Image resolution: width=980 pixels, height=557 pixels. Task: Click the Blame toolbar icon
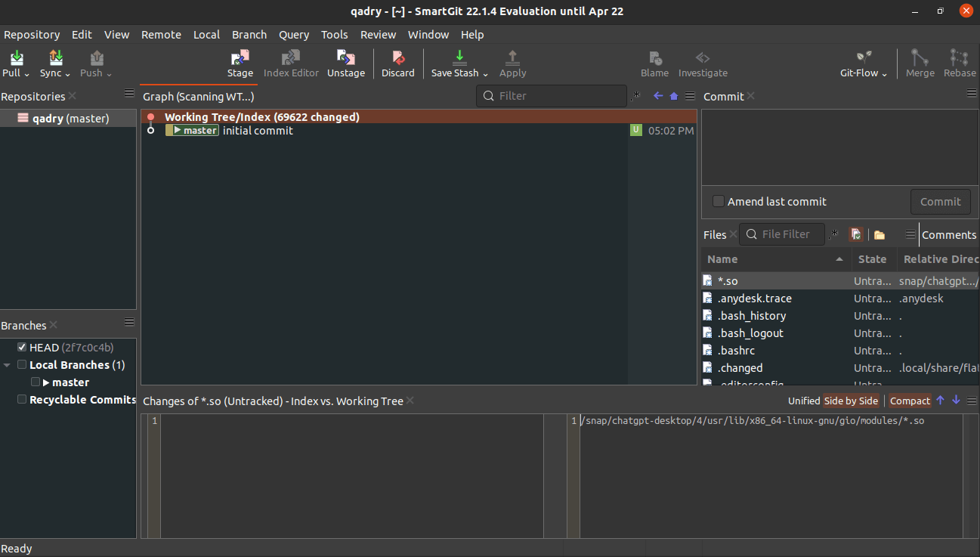click(x=655, y=57)
